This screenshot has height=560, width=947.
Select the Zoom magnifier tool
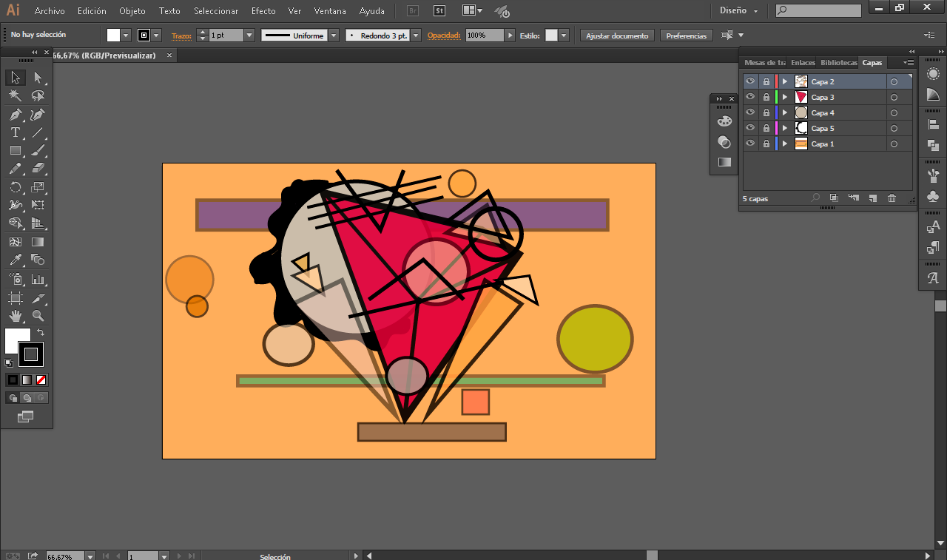pos(38,316)
